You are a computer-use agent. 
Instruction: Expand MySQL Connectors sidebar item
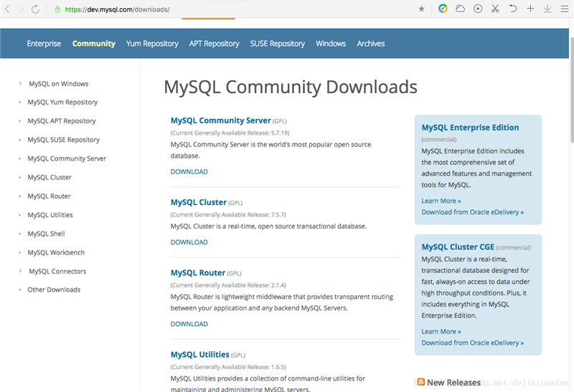tap(20, 271)
